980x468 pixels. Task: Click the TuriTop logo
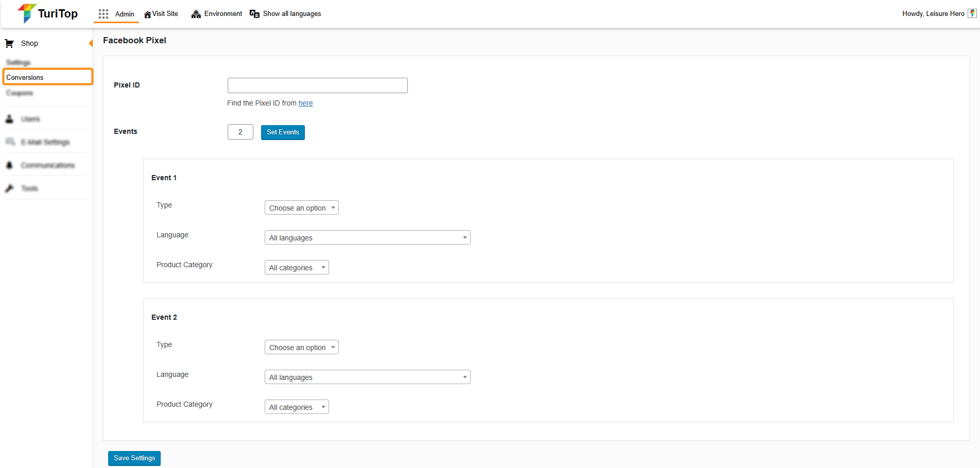tap(47, 13)
